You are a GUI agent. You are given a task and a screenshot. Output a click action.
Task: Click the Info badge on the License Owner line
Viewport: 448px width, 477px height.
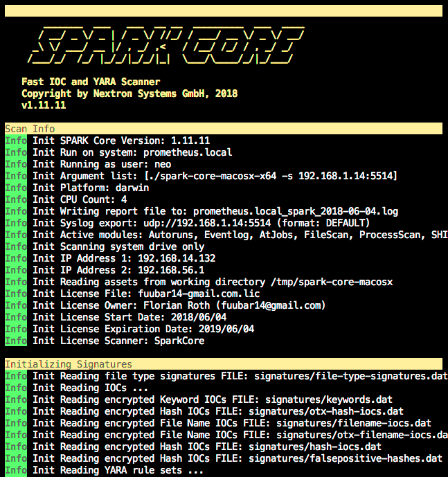tap(15, 305)
